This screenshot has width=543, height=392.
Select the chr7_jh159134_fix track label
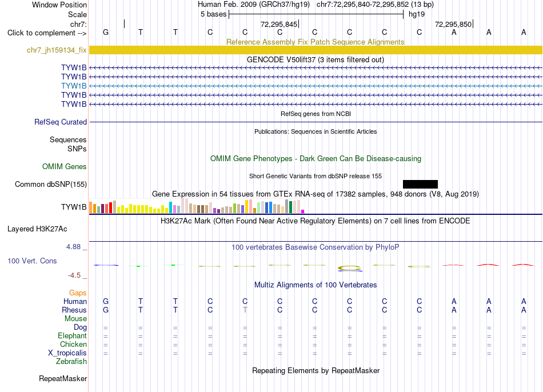click(57, 50)
